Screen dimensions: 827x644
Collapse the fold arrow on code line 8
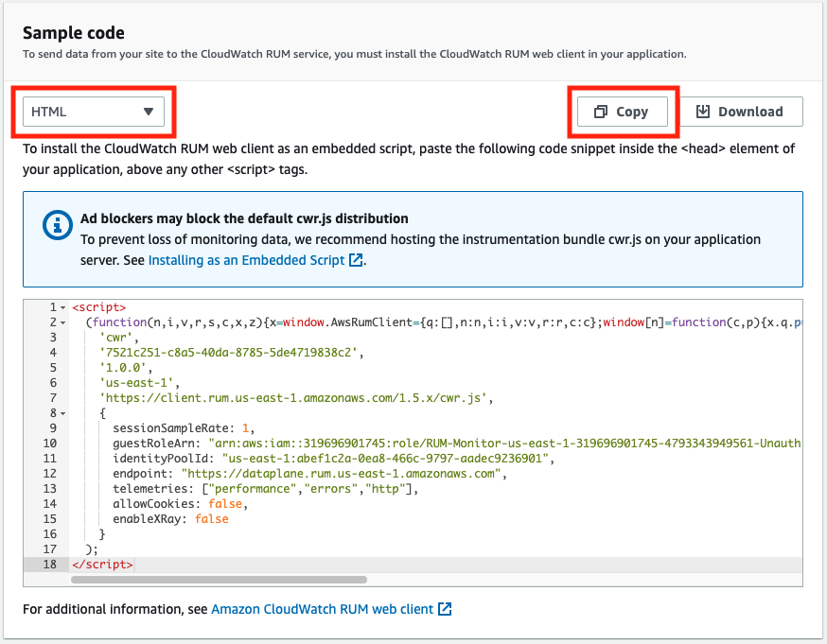[62, 413]
